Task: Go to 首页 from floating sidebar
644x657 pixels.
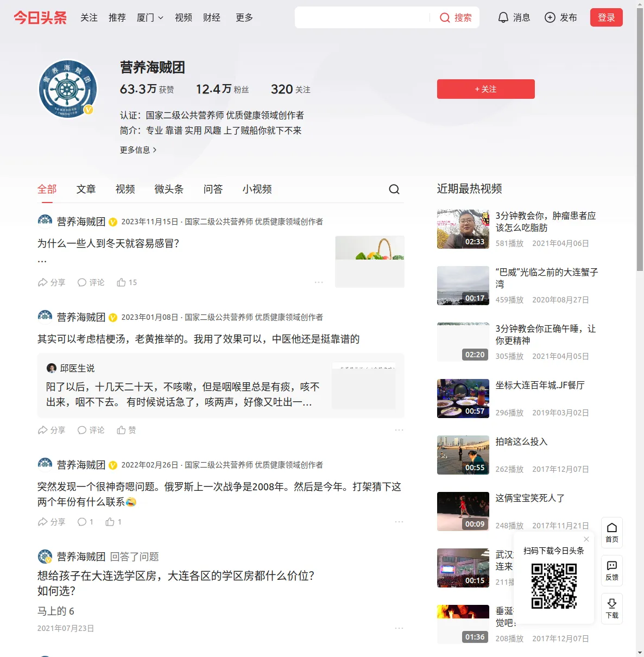Action: point(612,533)
